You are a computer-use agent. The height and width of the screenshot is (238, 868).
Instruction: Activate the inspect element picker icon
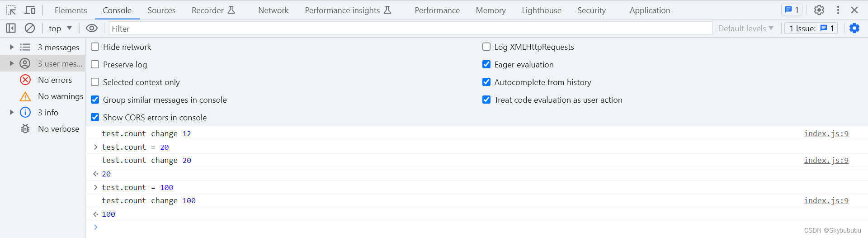pos(11,10)
